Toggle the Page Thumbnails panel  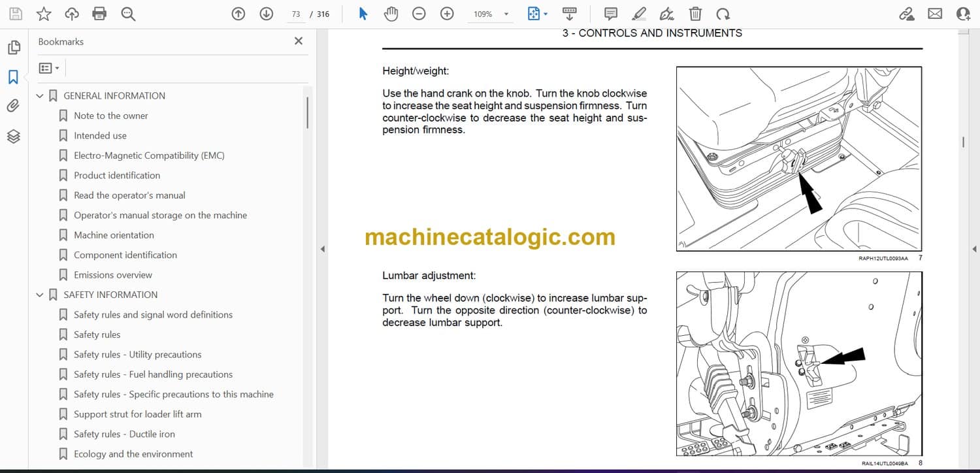point(13,48)
